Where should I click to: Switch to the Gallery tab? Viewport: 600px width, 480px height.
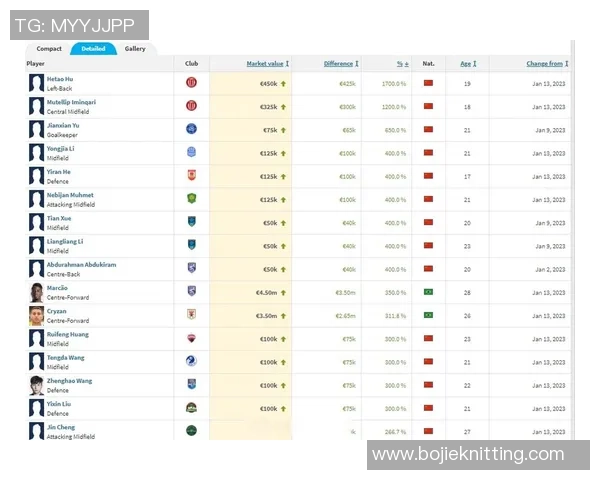tap(135, 48)
